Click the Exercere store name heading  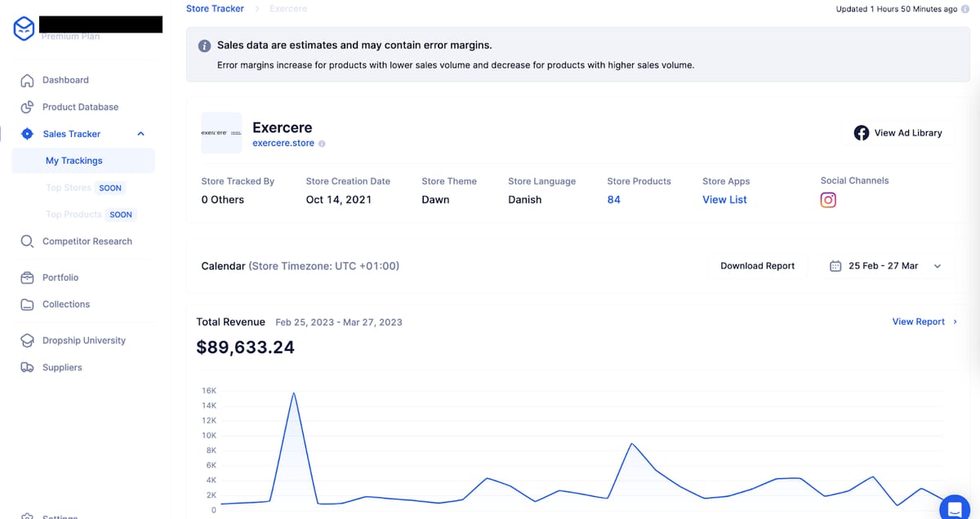[x=283, y=127]
